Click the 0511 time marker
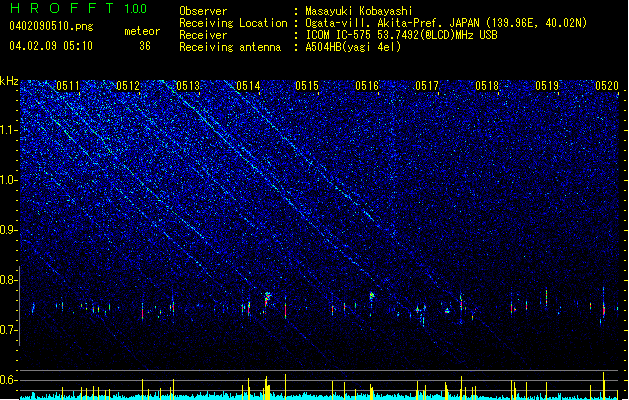Image resolution: width=629 pixels, height=400 pixels. [x=68, y=85]
